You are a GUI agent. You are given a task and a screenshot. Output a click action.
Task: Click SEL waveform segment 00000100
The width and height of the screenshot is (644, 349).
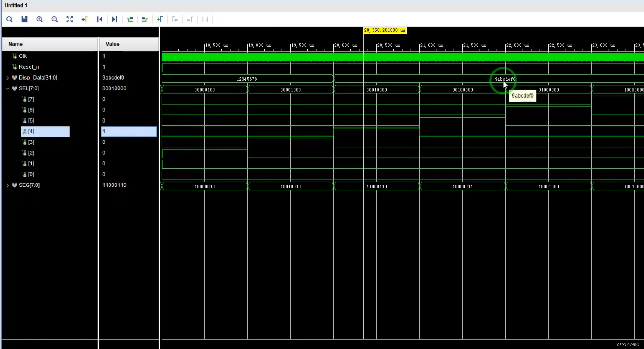point(205,90)
